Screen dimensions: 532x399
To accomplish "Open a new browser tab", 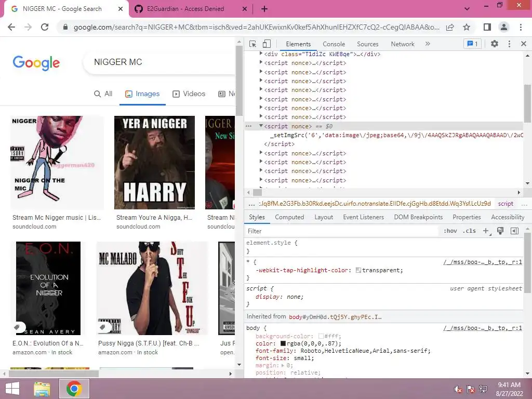I will [264, 9].
